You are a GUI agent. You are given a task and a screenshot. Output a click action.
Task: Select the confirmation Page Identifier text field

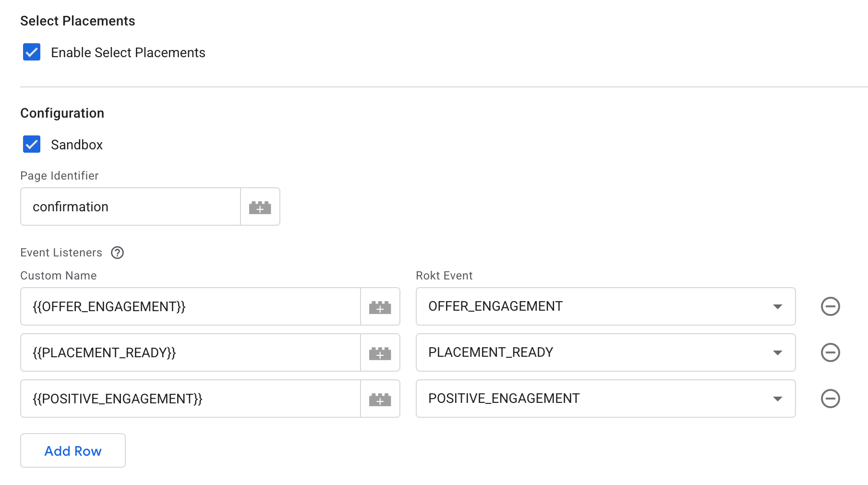click(x=130, y=206)
